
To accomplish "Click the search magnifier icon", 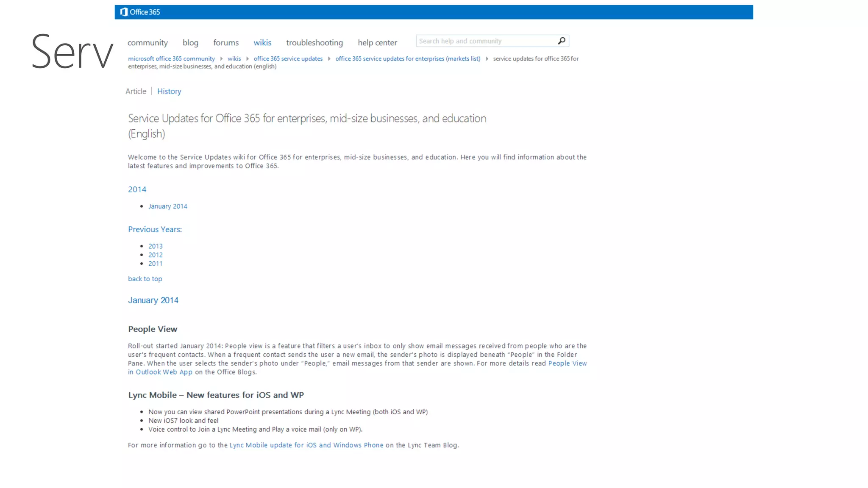I will point(562,41).
